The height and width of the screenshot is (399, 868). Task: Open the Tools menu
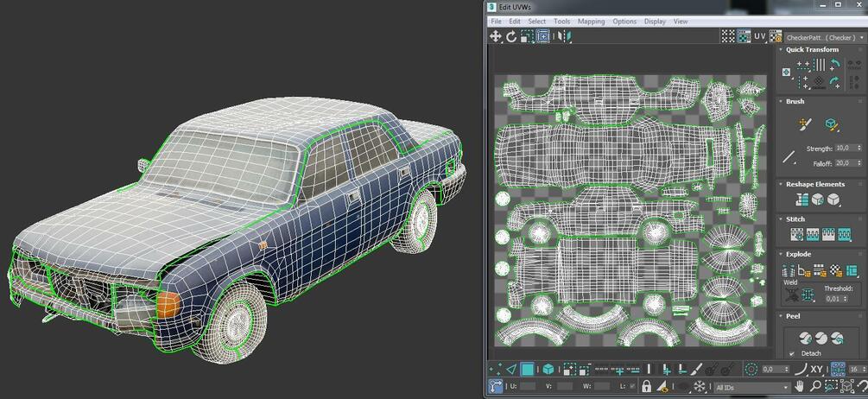click(562, 22)
